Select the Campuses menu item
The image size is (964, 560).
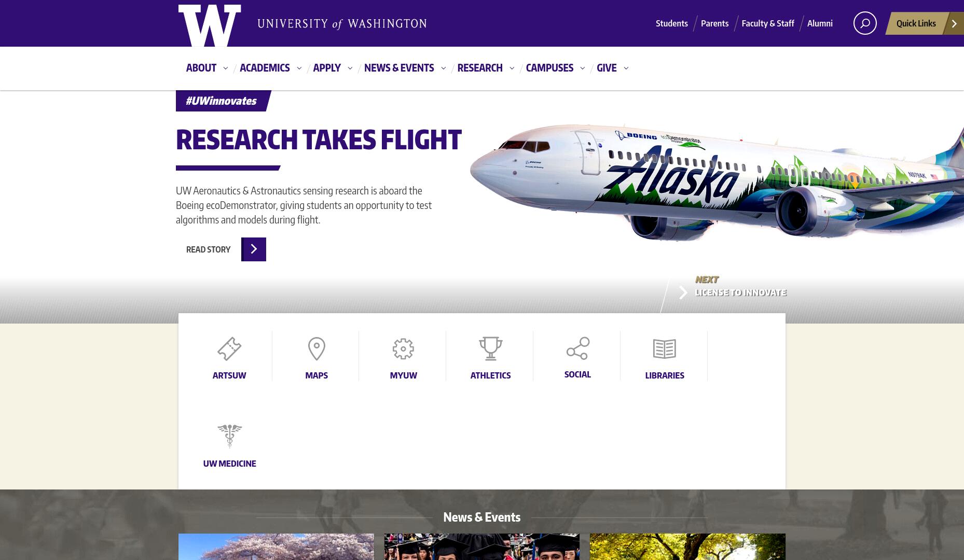[x=549, y=68]
